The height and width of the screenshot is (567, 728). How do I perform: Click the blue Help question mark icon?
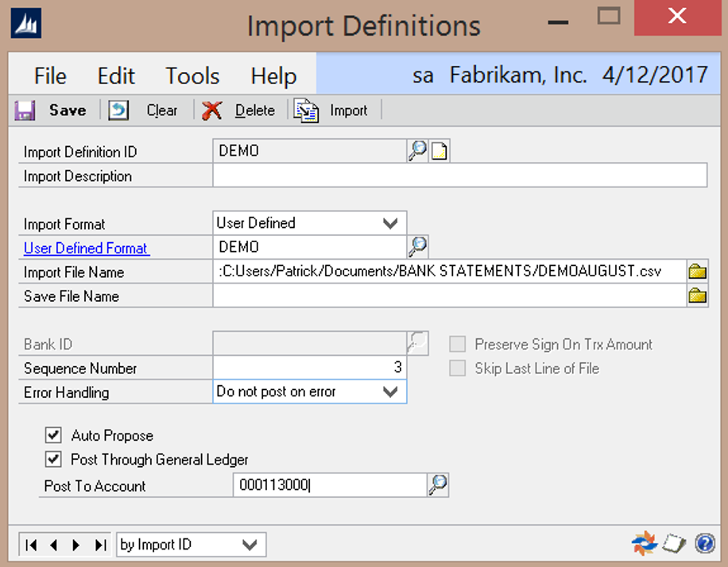tap(704, 543)
